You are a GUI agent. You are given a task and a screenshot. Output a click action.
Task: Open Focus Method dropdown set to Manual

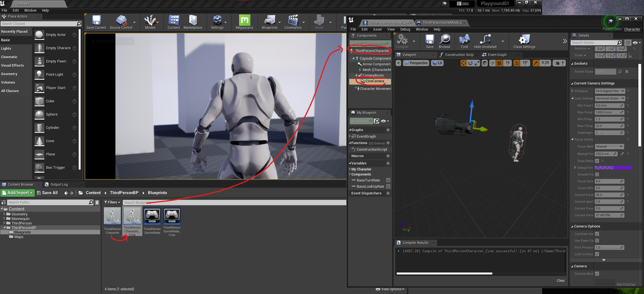click(x=610, y=146)
